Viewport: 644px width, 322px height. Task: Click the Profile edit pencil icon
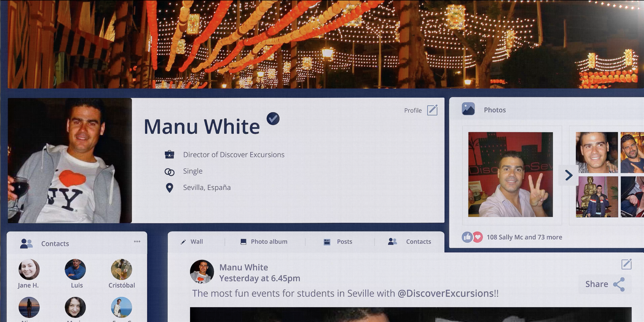click(x=432, y=110)
